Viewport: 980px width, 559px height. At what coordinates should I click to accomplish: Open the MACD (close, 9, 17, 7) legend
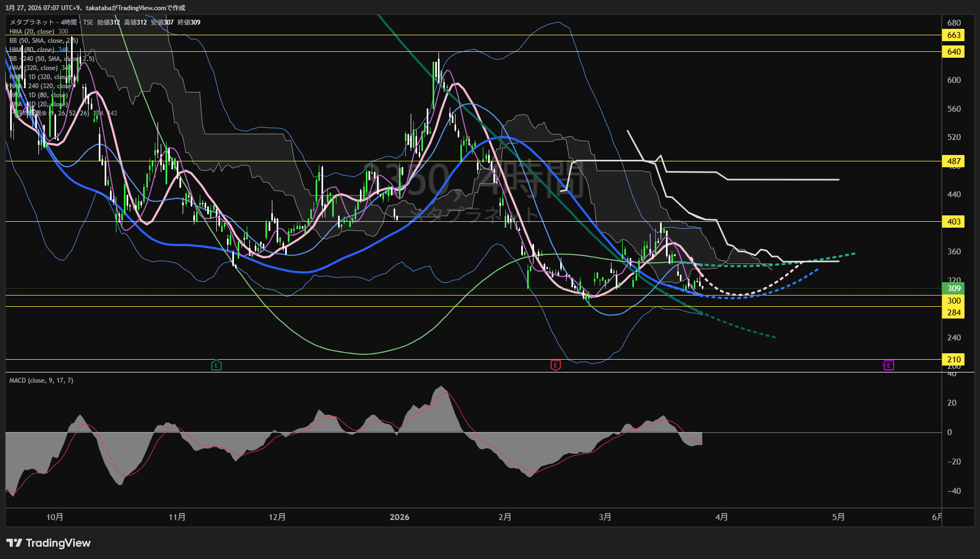(41, 381)
